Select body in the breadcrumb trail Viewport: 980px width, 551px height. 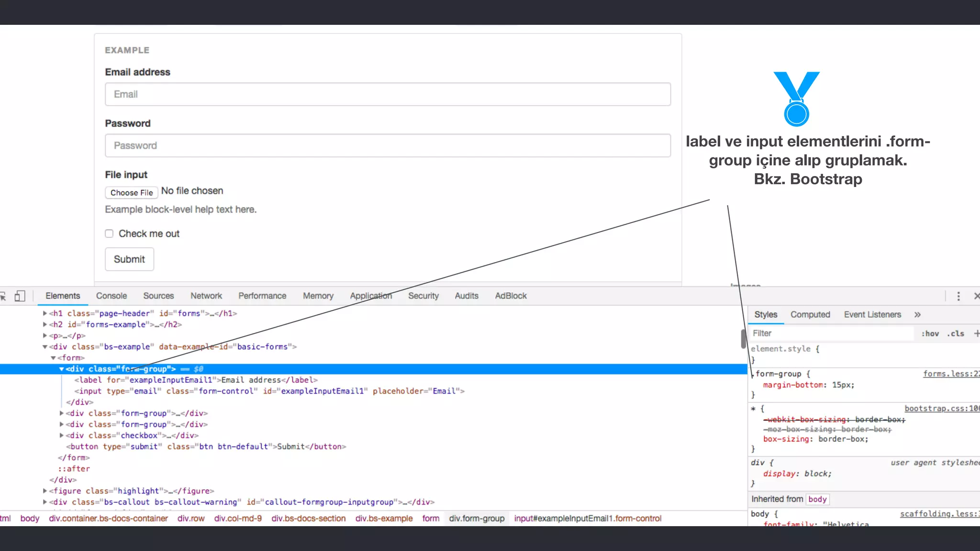(30, 518)
